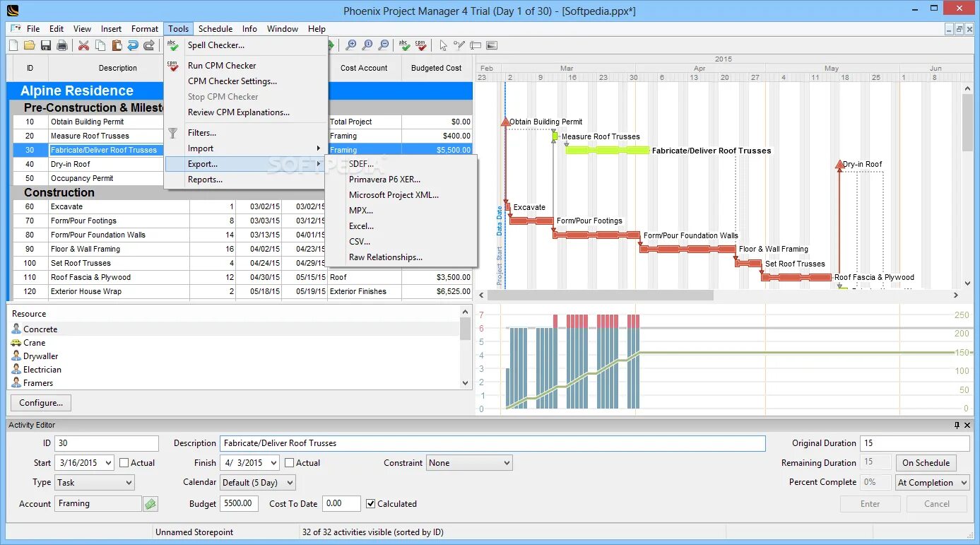This screenshot has height=545, width=980.
Task: Export to Microsoft Project XML
Action: click(401, 195)
